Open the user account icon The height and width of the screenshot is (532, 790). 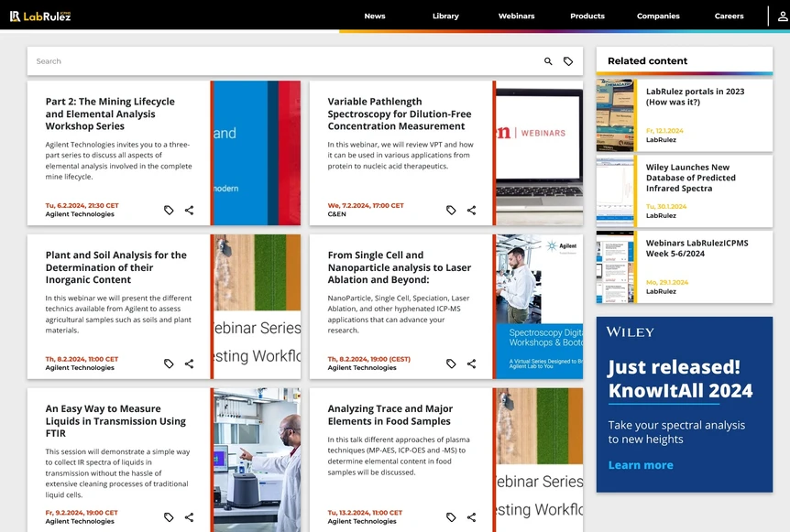coord(783,16)
